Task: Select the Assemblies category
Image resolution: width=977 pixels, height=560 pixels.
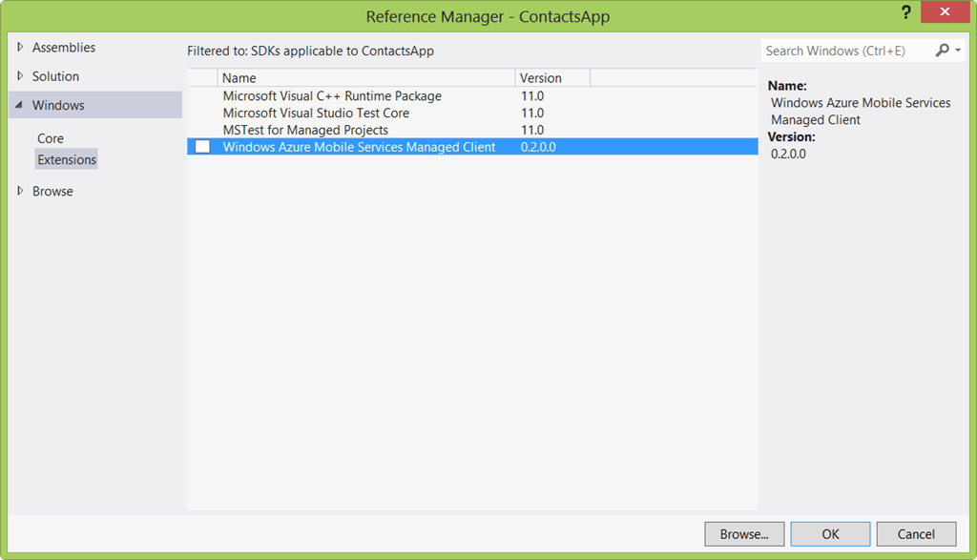Action: point(64,48)
